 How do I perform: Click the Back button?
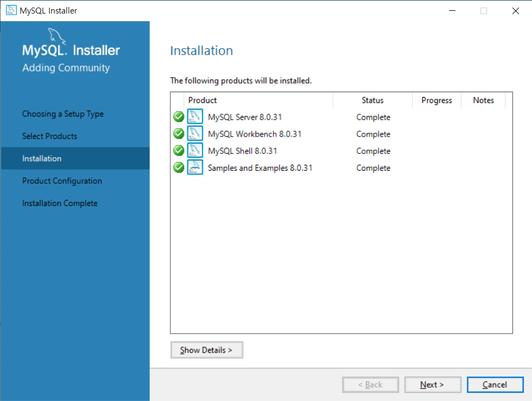(x=370, y=385)
